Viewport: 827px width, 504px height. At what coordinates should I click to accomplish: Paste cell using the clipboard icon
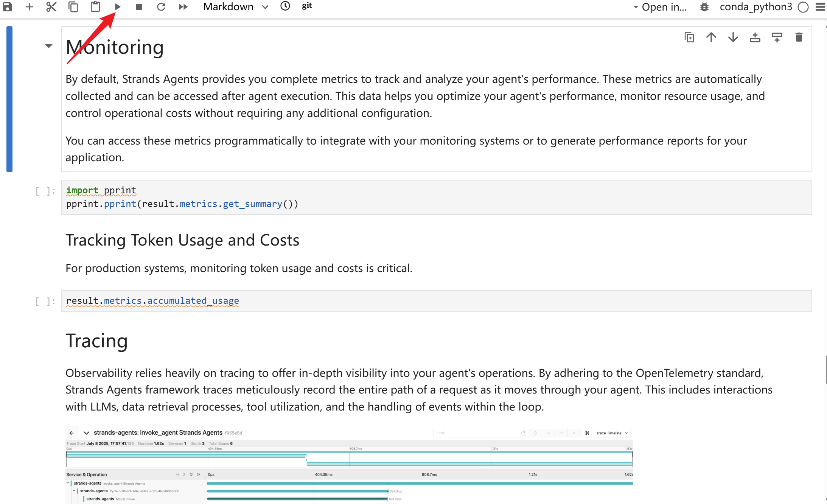point(95,7)
